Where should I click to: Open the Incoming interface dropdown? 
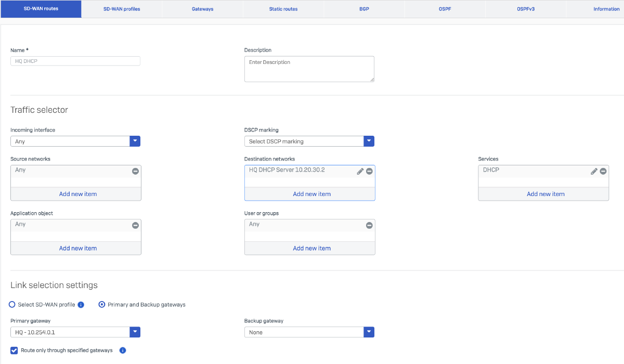(135, 141)
